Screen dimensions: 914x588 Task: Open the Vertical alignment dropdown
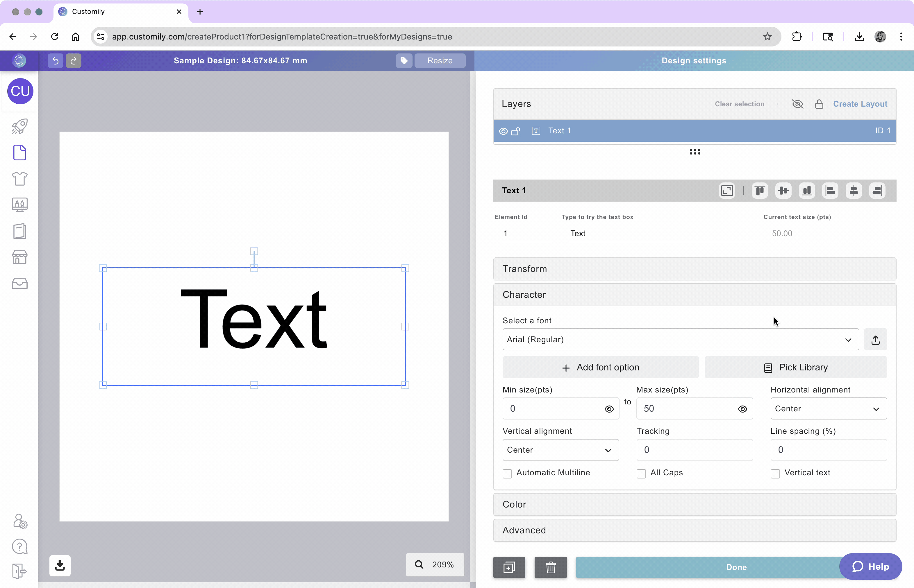click(560, 450)
